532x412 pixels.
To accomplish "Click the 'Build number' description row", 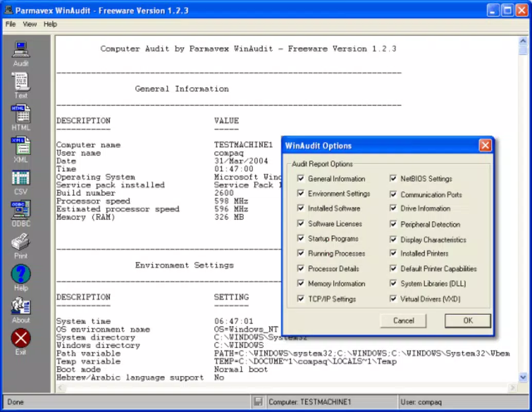I will 86,193.
